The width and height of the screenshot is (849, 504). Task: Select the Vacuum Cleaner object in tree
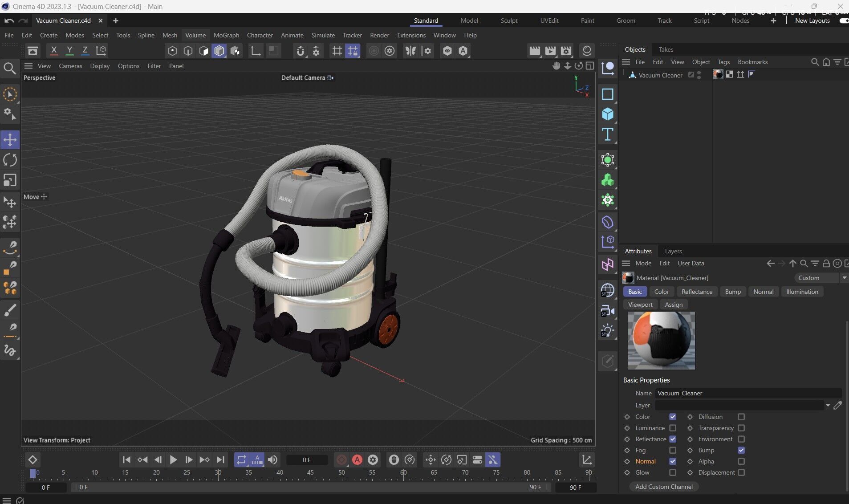(660, 75)
